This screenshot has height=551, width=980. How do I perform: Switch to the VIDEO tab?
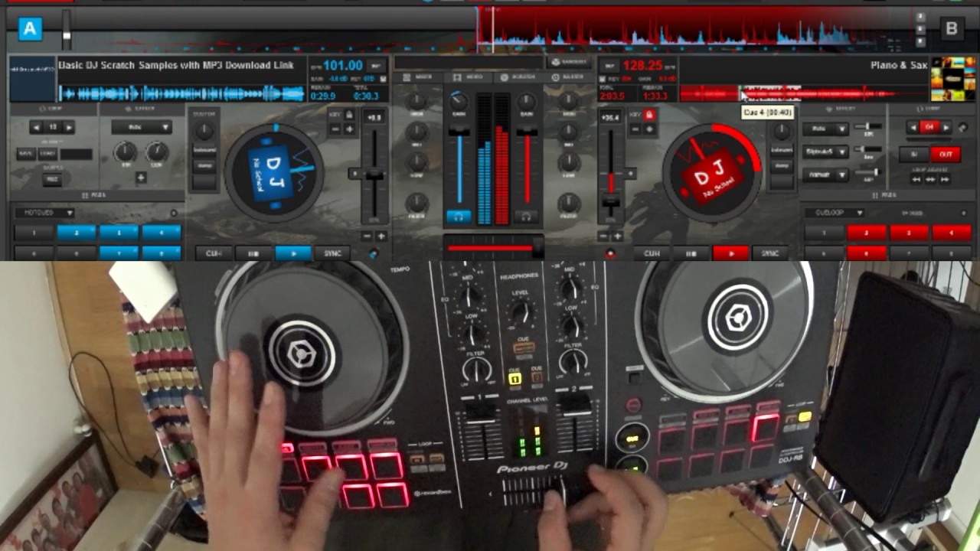click(468, 77)
